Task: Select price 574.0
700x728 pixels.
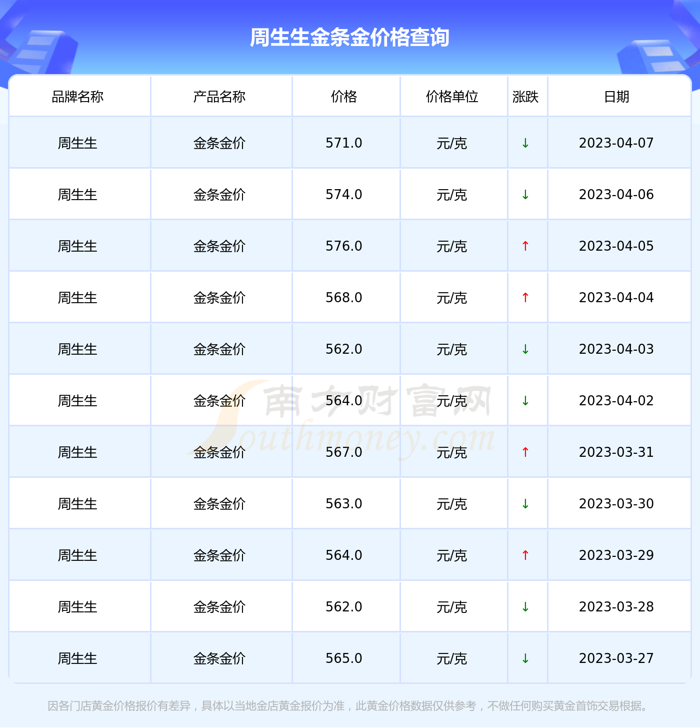Action: coord(344,195)
